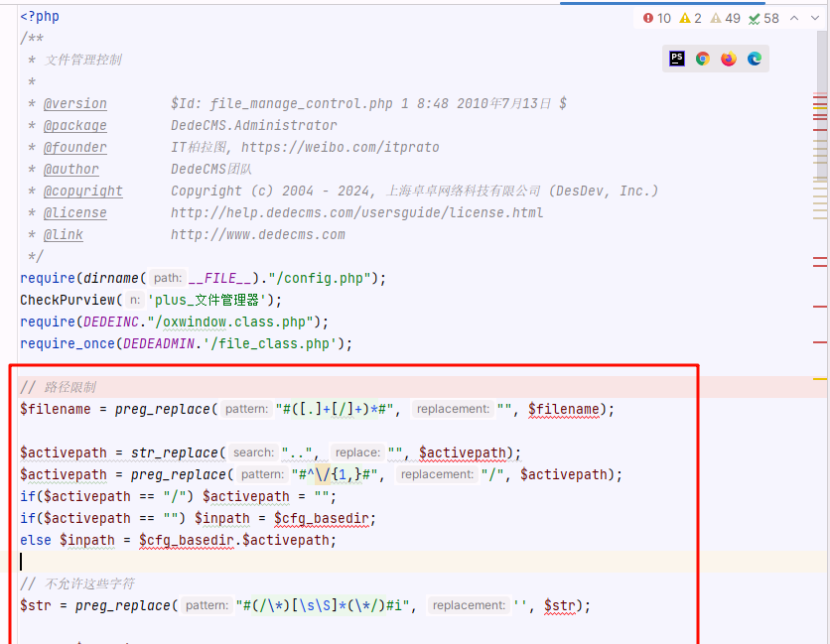Screen dimensions: 830x644
Task: Click the @license doc tag
Action: 75,212
